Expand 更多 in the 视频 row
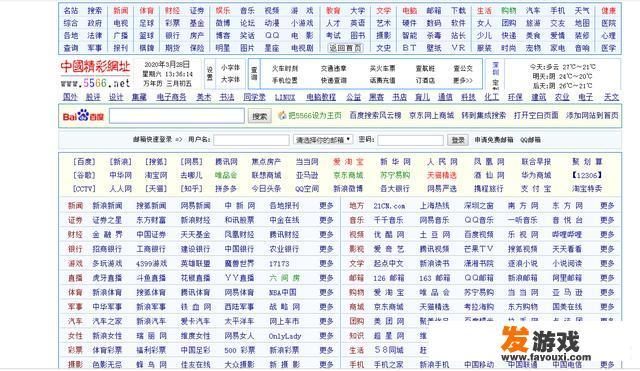Viewport: 640px width, 371px height. [607, 235]
